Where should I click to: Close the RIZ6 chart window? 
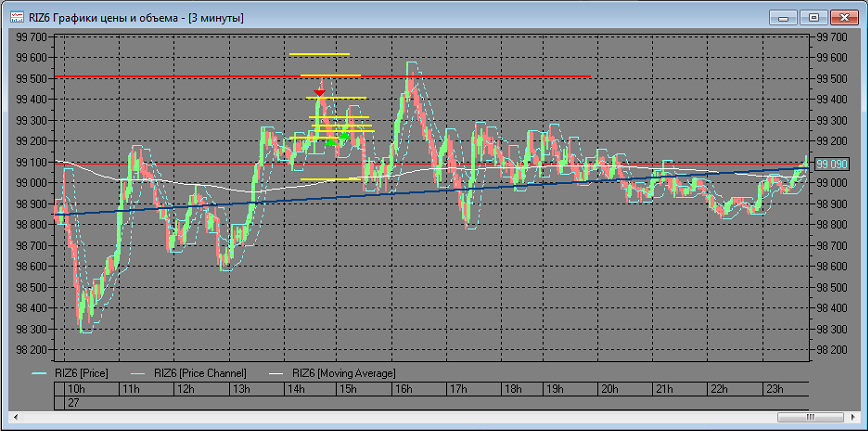click(x=842, y=17)
